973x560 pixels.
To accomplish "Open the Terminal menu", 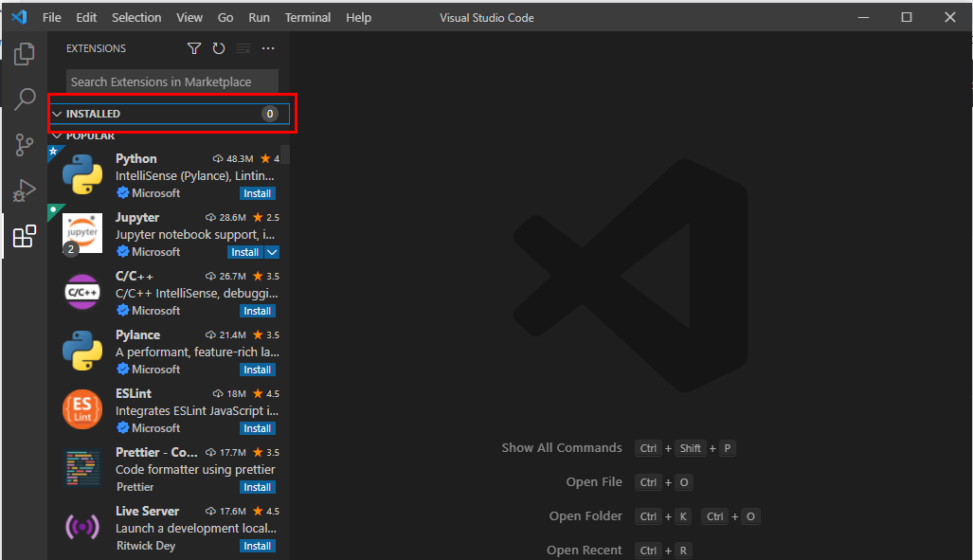I will (x=308, y=17).
